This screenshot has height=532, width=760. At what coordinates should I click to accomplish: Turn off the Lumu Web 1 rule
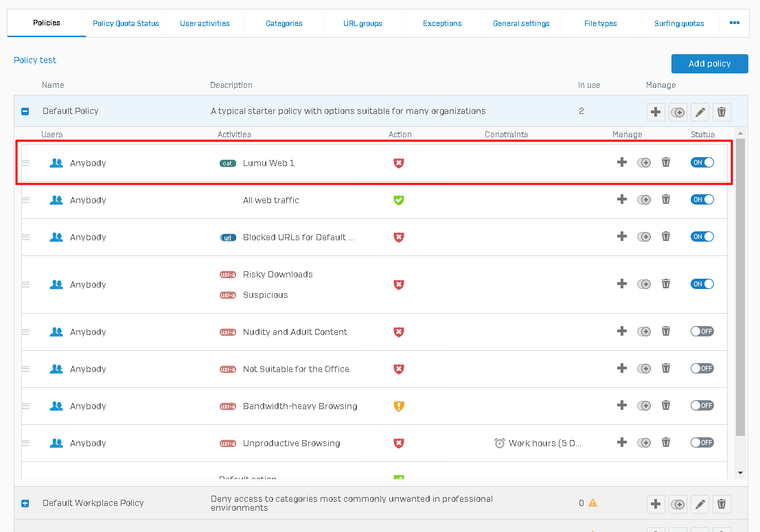[x=702, y=162]
